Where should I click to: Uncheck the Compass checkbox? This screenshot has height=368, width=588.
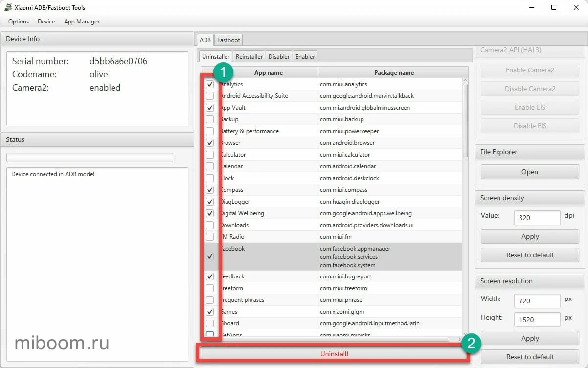coord(210,190)
